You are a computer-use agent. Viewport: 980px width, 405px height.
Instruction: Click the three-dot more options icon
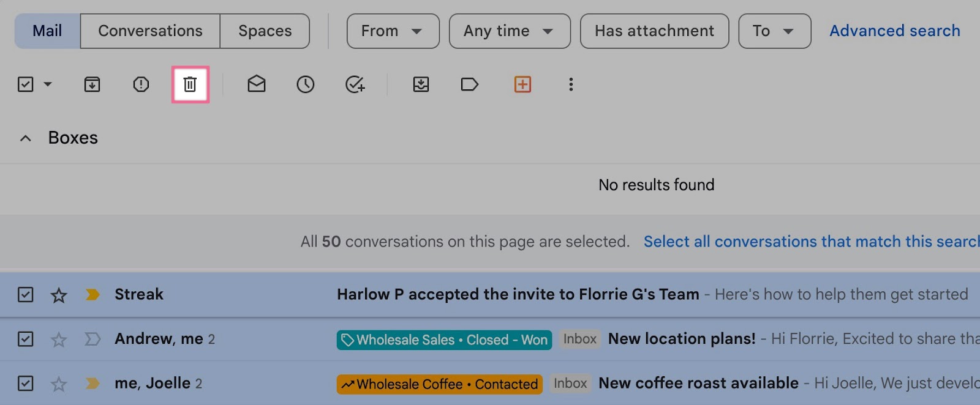pyautogui.click(x=570, y=84)
